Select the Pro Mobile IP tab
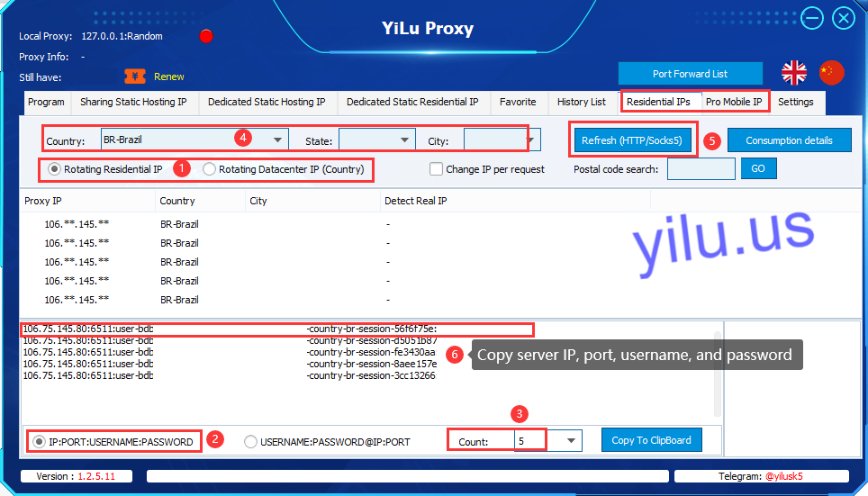Screen dimensions: 868x496 pyautogui.click(x=734, y=103)
